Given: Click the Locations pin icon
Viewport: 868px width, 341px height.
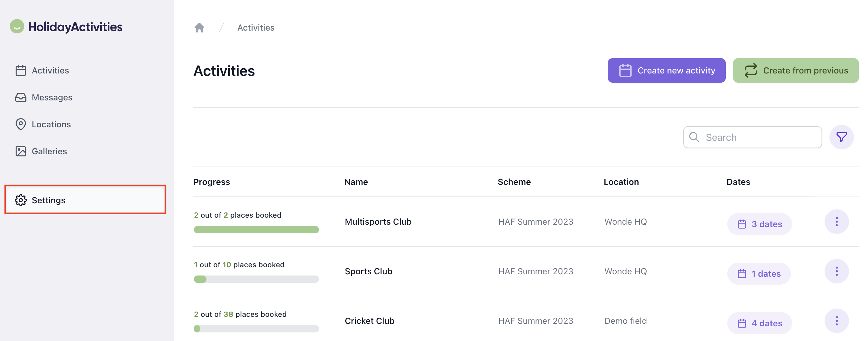Looking at the screenshot, I should coord(20,124).
